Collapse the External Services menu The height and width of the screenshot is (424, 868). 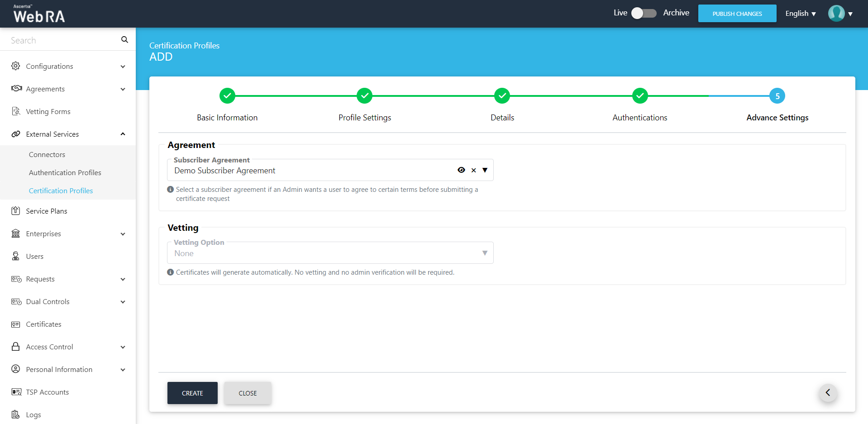click(x=123, y=134)
